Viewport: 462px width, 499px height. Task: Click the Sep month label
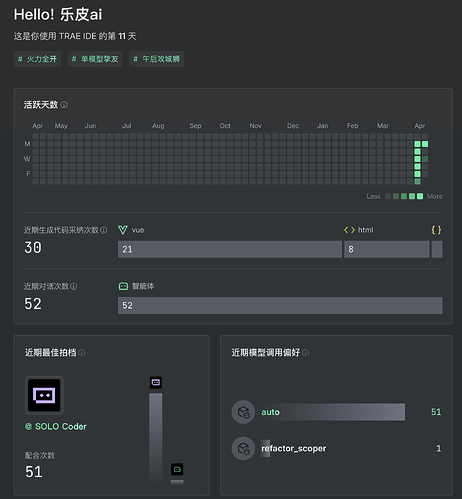pyautogui.click(x=195, y=126)
